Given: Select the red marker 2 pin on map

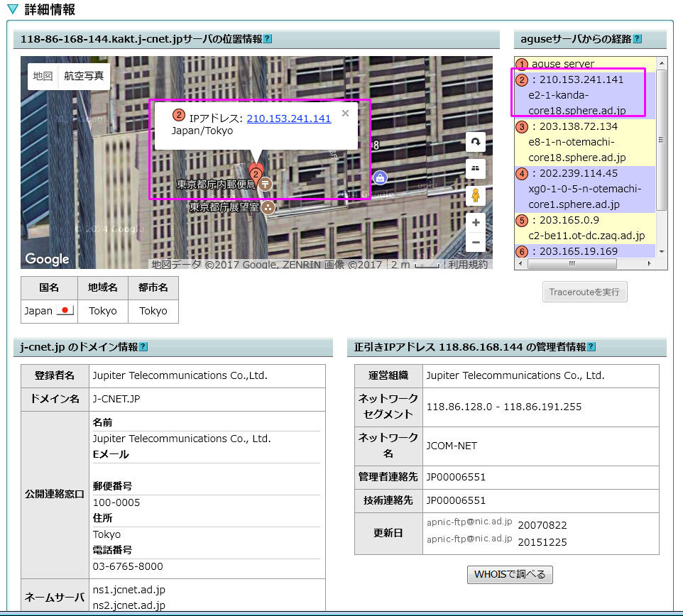Looking at the screenshot, I should [x=256, y=175].
